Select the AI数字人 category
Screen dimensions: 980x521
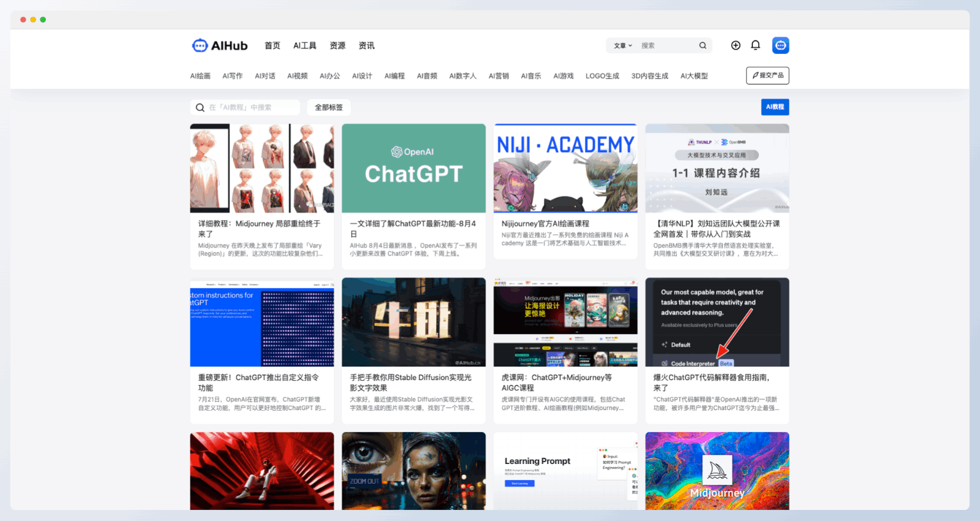[462, 76]
